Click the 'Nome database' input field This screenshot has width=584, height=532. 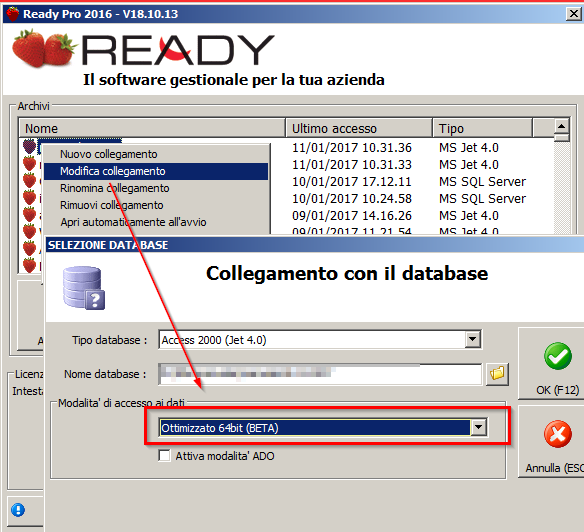(x=320, y=374)
